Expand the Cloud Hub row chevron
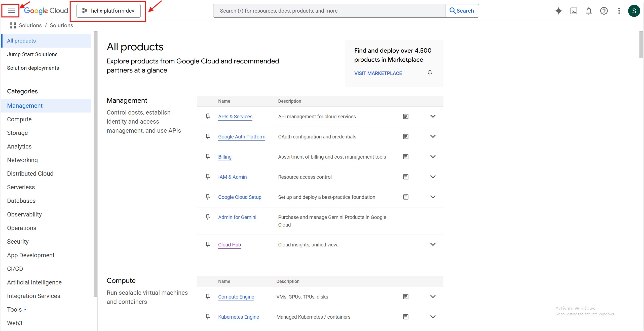The image size is (644, 331). 433,244
